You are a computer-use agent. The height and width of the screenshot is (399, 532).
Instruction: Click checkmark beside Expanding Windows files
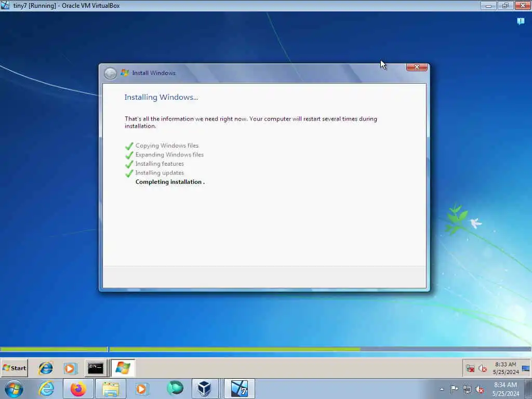pyautogui.click(x=129, y=155)
